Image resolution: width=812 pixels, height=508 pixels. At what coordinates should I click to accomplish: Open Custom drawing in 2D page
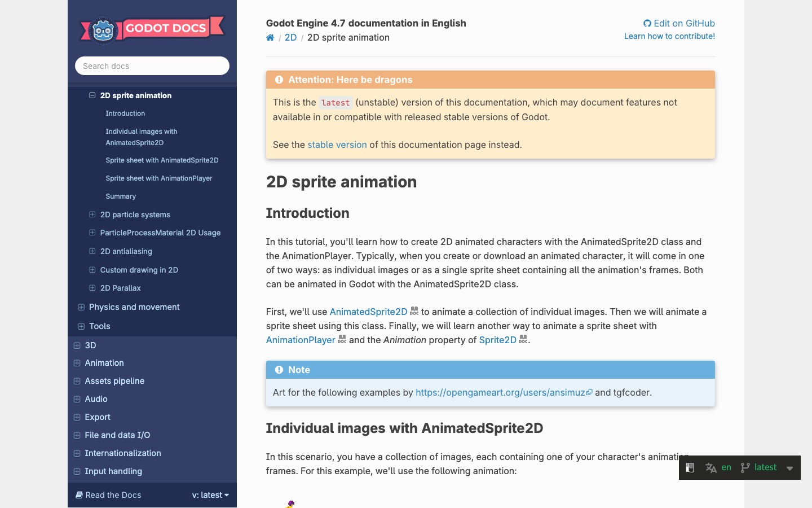139,270
